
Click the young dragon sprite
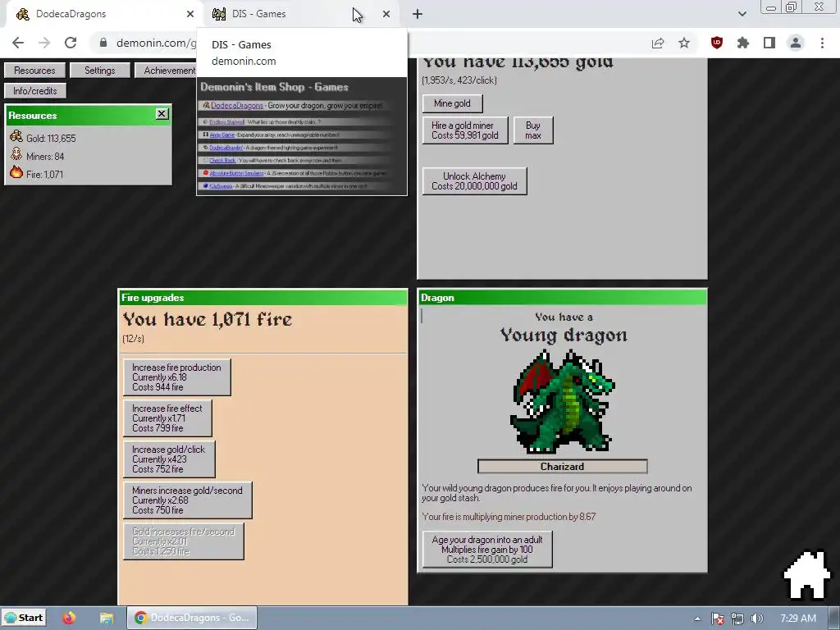click(563, 400)
